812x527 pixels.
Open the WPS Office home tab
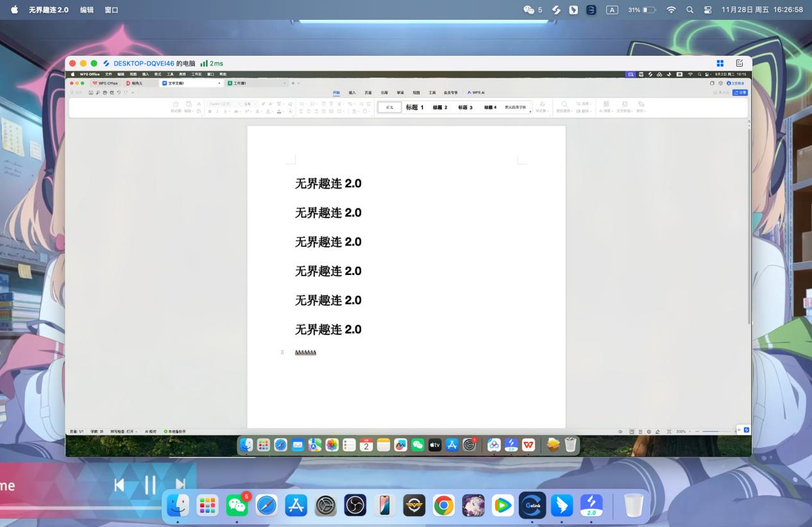[106, 83]
